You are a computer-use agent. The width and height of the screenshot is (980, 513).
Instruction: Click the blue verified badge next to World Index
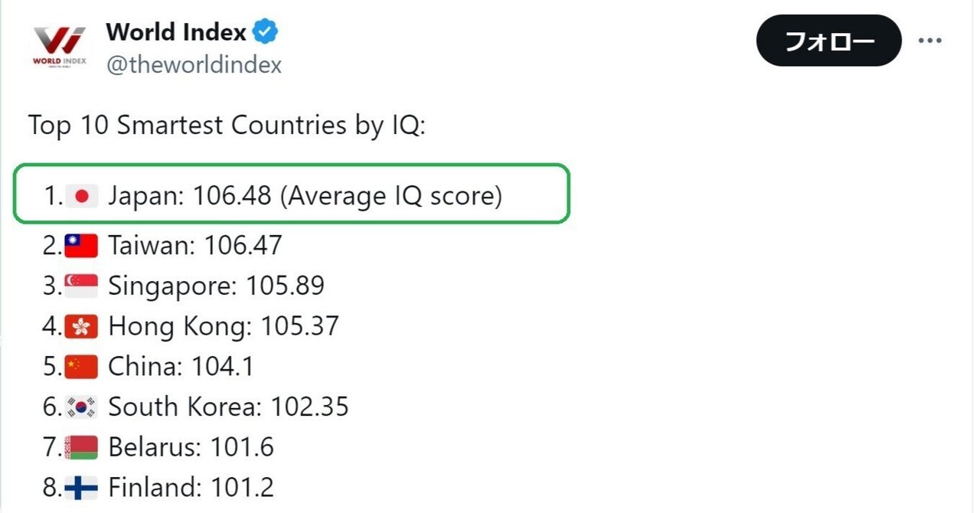pyautogui.click(x=266, y=31)
